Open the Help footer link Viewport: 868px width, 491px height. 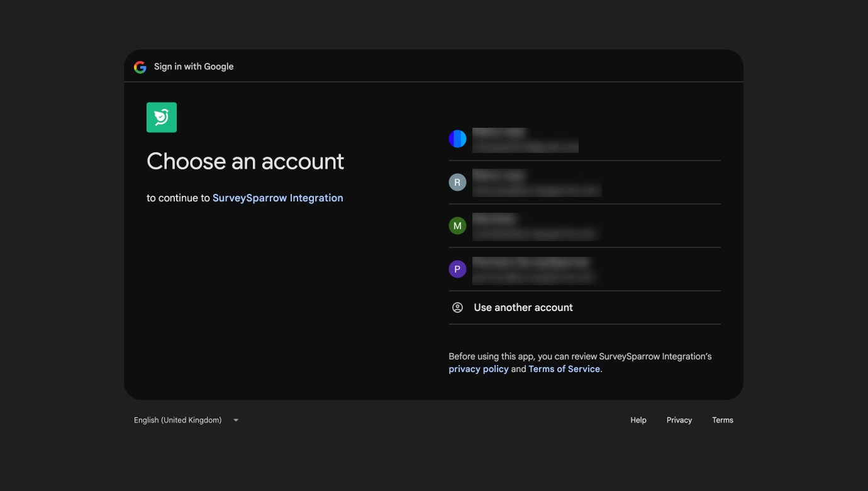click(x=638, y=420)
